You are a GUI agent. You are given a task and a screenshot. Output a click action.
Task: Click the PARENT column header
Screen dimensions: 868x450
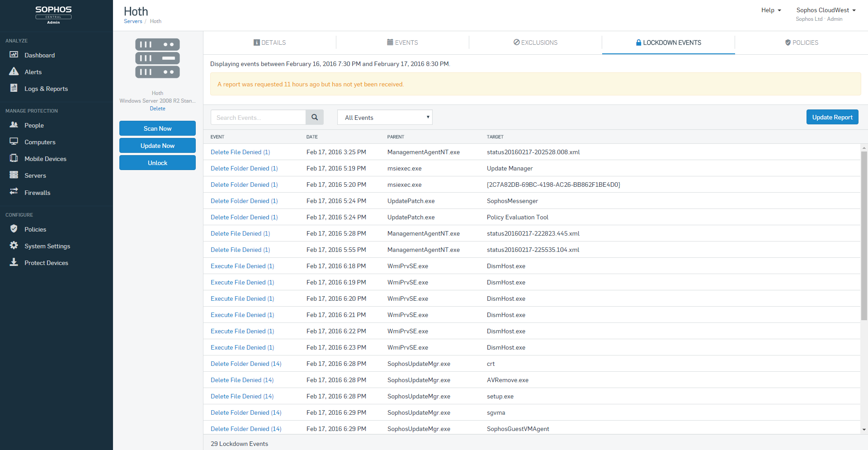click(x=396, y=137)
